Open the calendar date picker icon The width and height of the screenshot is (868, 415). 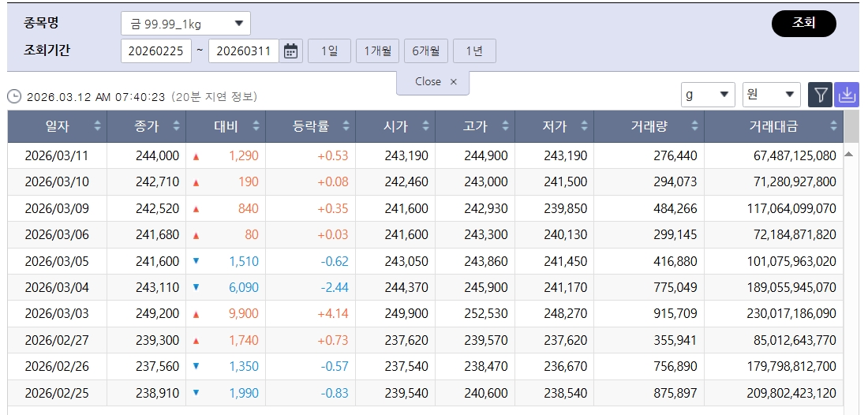[290, 51]
